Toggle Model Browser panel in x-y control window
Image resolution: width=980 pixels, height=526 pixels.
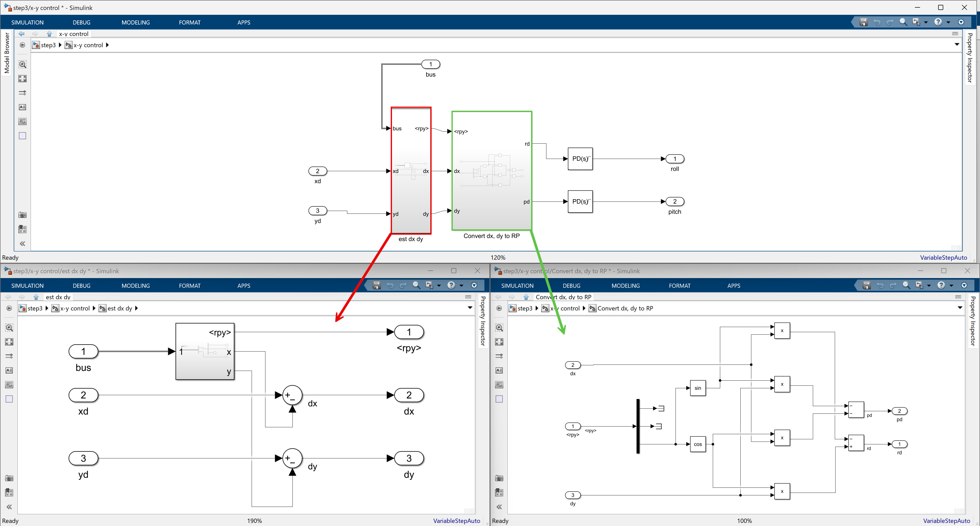pos(7,53)
